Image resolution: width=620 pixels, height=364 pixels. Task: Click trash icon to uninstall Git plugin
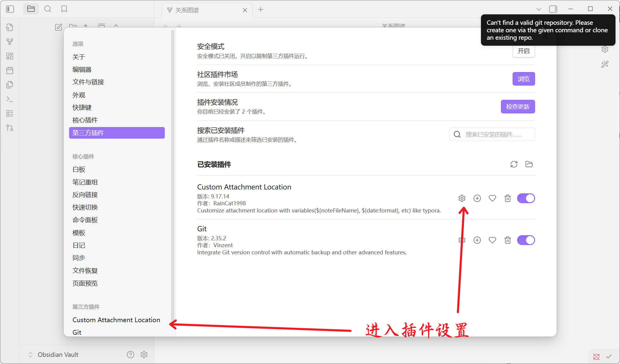click(508, 240)
